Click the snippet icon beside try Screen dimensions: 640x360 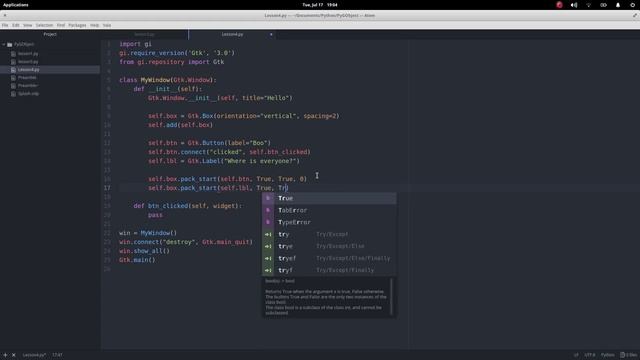coord(268,234)
